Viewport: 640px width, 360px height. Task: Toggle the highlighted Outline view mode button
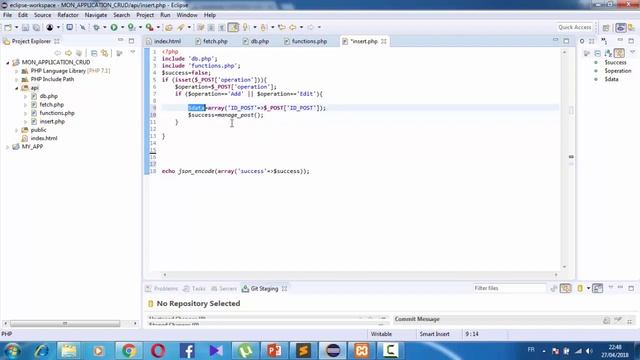click(x=619, y=53)
